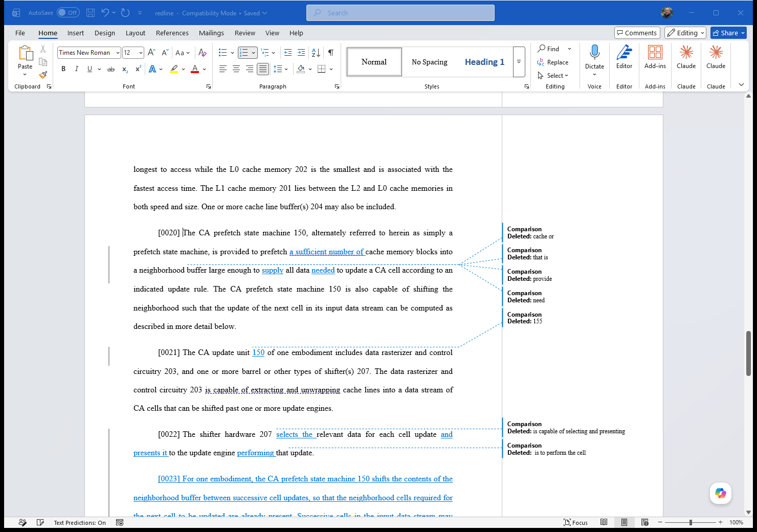Apply superscript formatting
The width and height of the screenshot is (757, 532).
pos(138,69)
